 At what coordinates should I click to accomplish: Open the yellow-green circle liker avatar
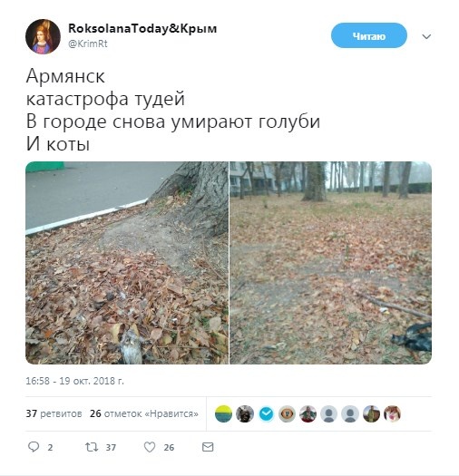(x=223, y=413)
